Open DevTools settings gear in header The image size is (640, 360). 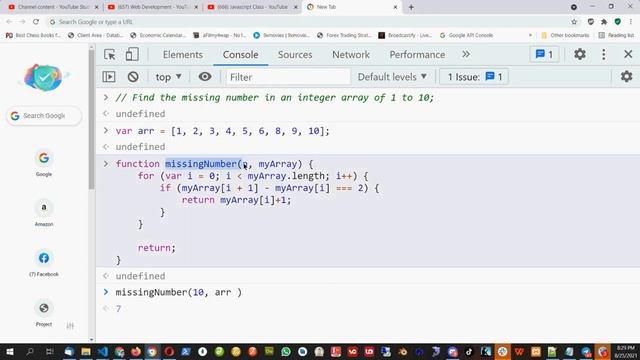580,54
